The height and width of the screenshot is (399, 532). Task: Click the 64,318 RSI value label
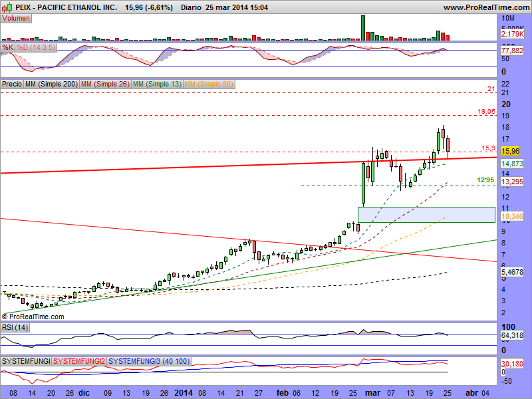pyautogui.click(x=512, y=336)
